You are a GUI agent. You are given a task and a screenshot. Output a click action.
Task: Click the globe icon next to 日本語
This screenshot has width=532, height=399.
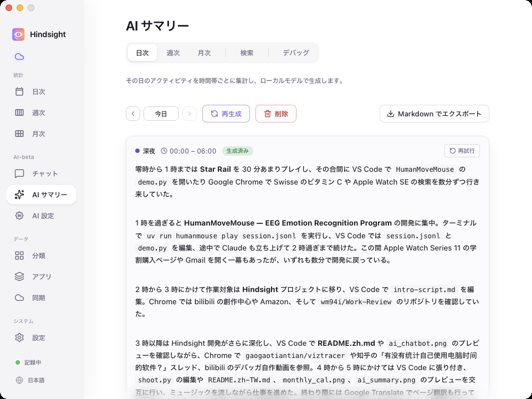pyautogui.click(x=19, y=380)
